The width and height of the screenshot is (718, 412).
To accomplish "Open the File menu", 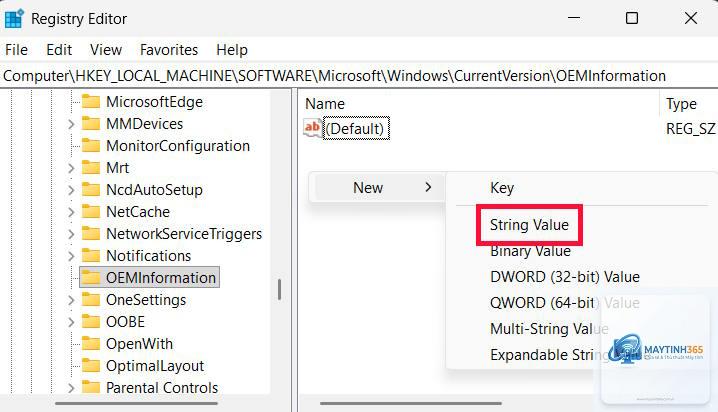I will 16,49.
